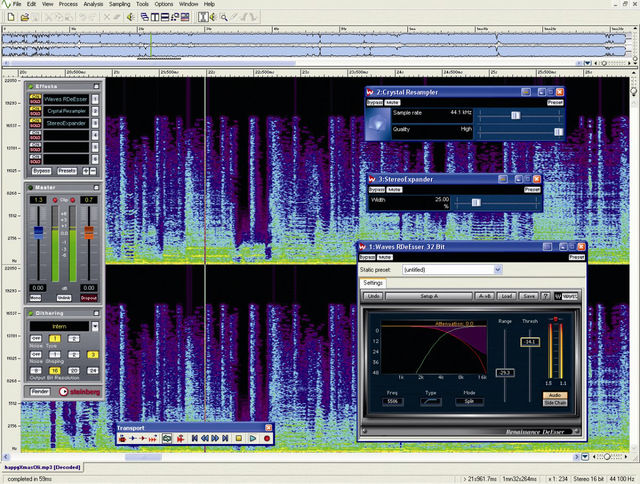Toggle the Unlink faders button in Master

tap(64, 298)
